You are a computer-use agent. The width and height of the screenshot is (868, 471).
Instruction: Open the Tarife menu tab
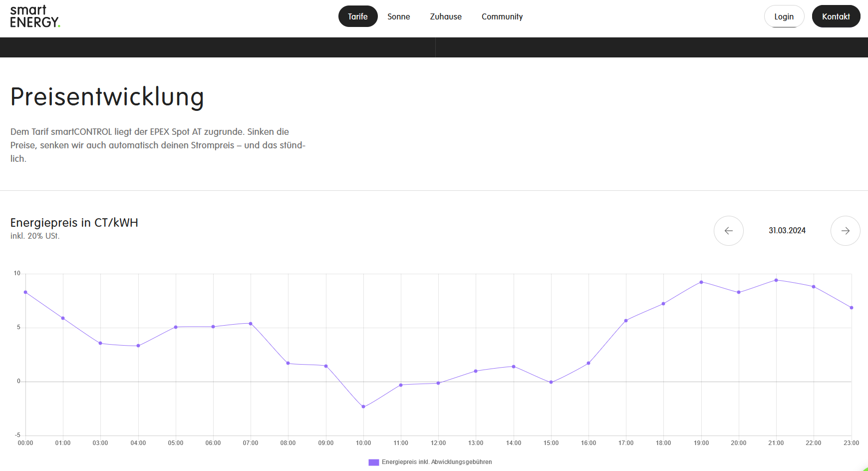coord(358,16)
